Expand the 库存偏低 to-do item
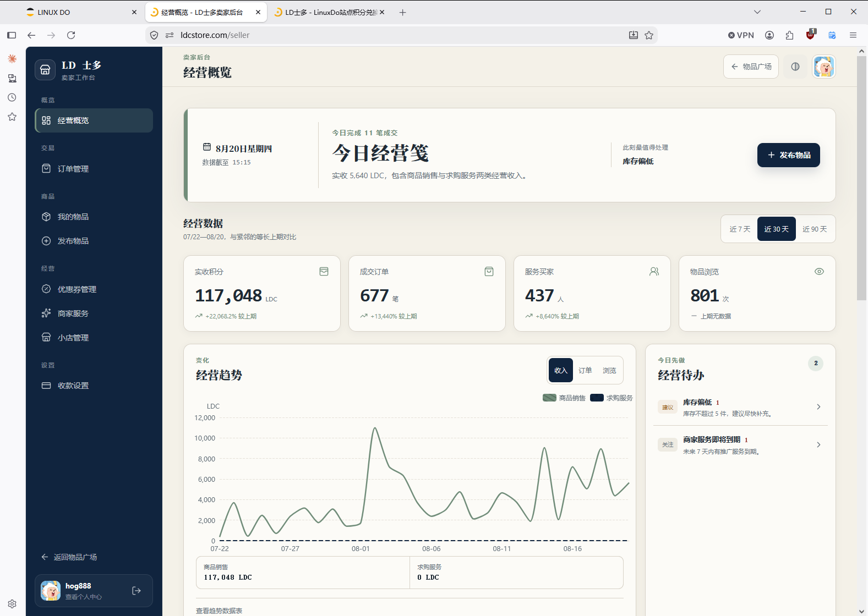The height and width of the screenshot is (616, 868). coord(740,407)
